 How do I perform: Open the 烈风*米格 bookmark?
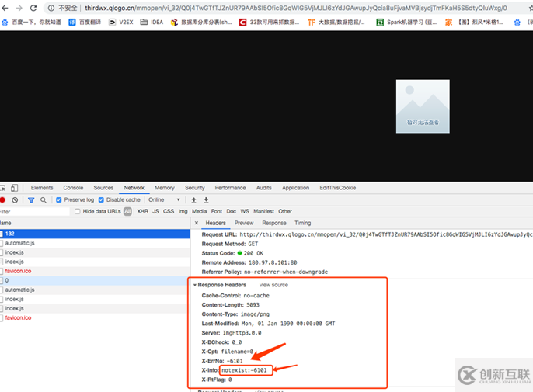(475, 22)
